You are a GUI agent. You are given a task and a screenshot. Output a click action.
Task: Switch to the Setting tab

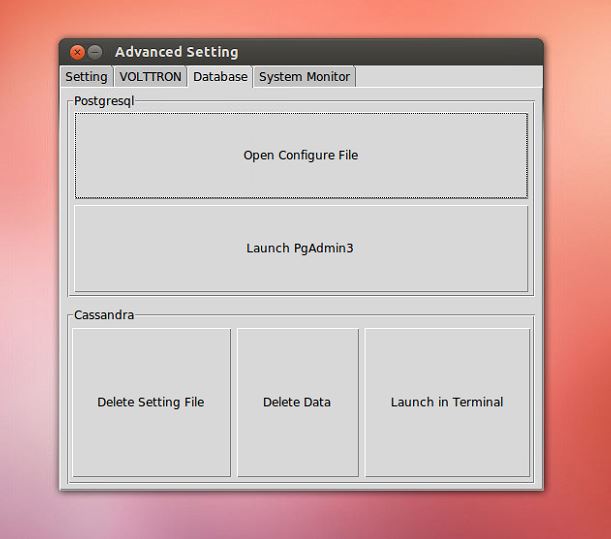(x=87, y=77)
